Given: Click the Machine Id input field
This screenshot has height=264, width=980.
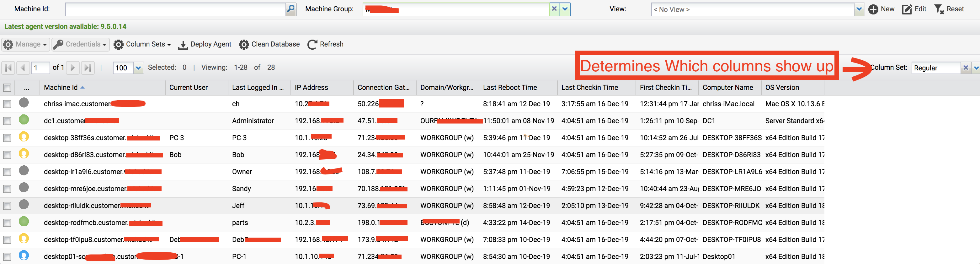Looking at the screenshot, I should coord(175,9).
